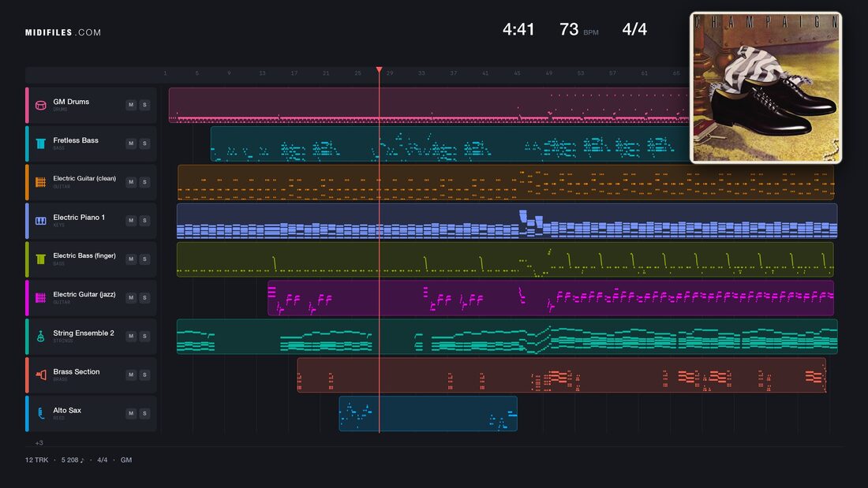The height and width of the screenshot is (488, 868).
Task: Mute the Electric Bass (finger) track
Action: (x=131, y=259)
